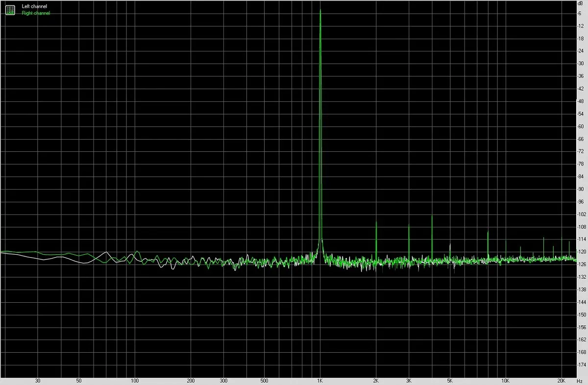588x385 pixels.
Task: Click the "10K" frequency axis label
Action: 506,380
